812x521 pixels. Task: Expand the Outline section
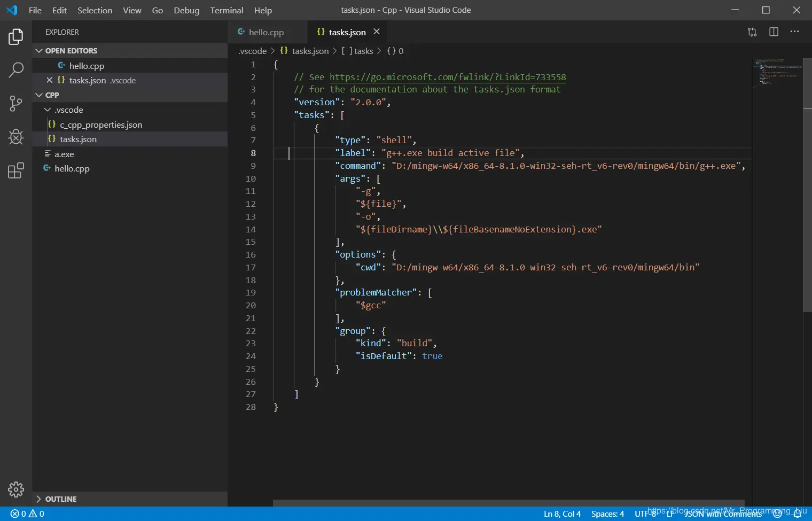[38, 499]
